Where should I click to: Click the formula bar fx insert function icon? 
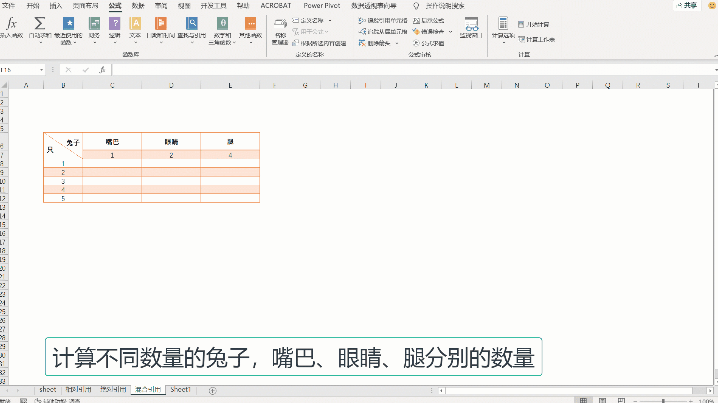point(102,70)
